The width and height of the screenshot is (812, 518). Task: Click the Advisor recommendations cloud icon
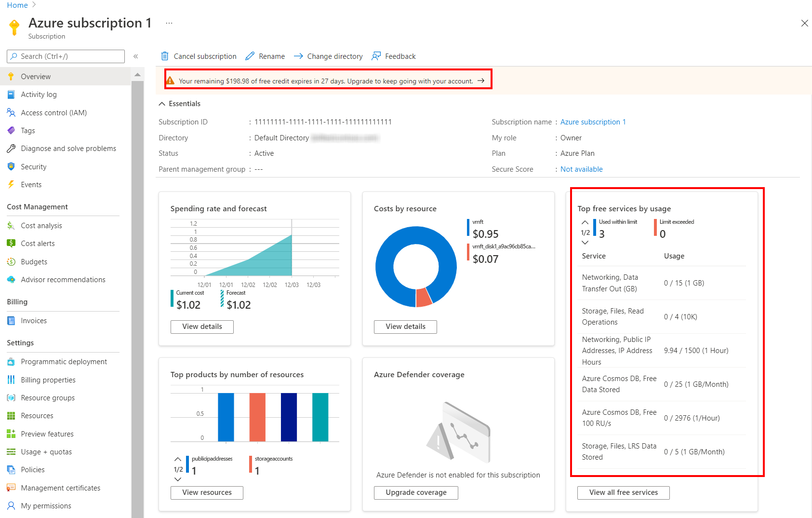click(11, 279)
